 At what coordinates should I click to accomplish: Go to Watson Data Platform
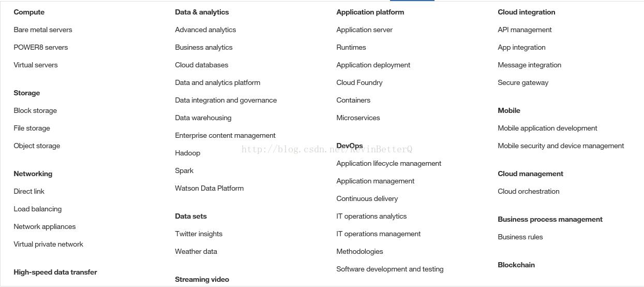209,188
